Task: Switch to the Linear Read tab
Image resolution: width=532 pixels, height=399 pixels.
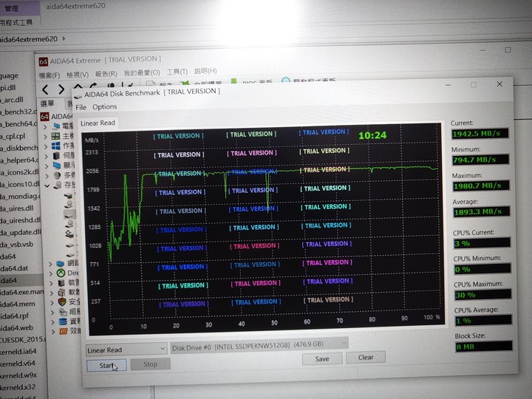Action: click(x=98, y=123)
